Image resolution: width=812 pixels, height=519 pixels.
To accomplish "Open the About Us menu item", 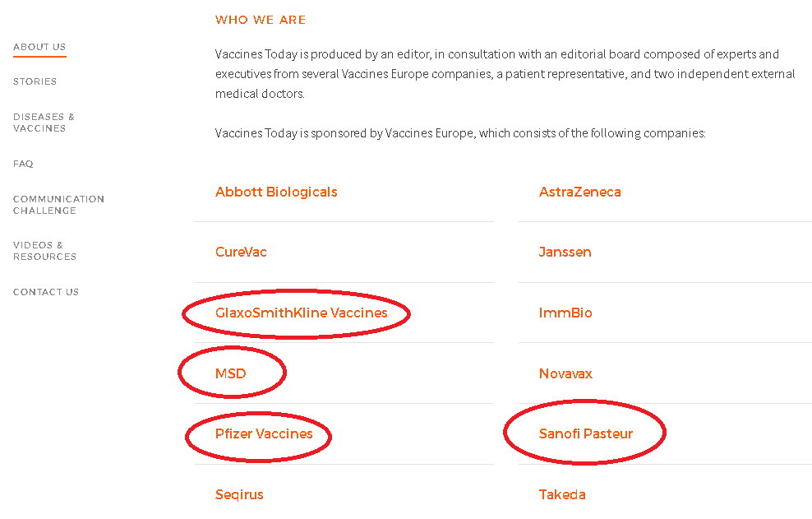I will 39,47.
